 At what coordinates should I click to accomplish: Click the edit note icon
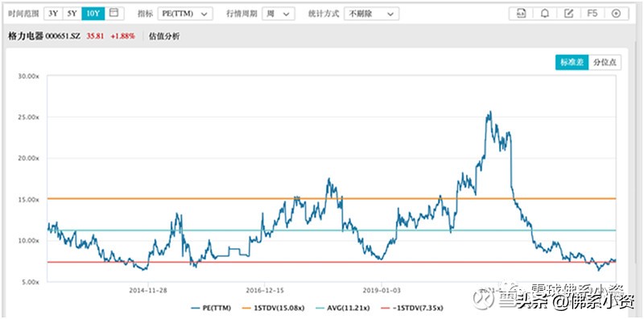[x=568, y=14]
